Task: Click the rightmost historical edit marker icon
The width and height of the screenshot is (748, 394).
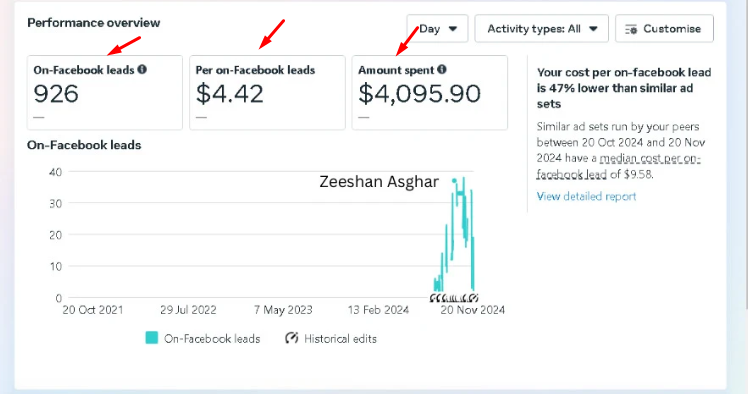Action: 473,298
